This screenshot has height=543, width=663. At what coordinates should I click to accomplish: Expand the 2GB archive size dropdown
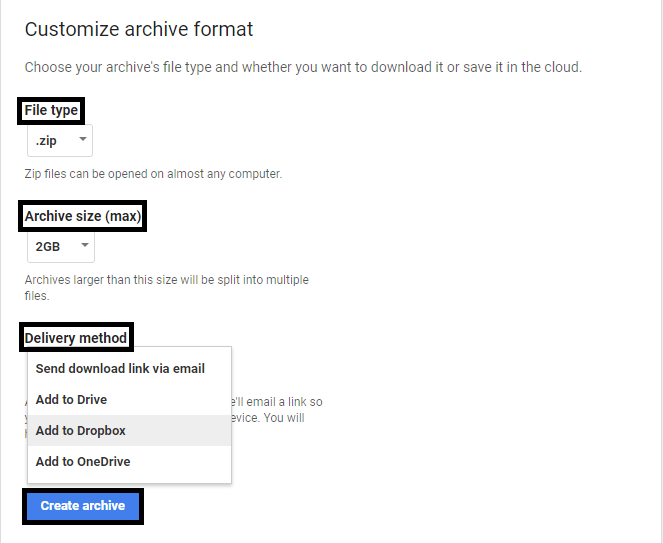[x=60, y=245]
